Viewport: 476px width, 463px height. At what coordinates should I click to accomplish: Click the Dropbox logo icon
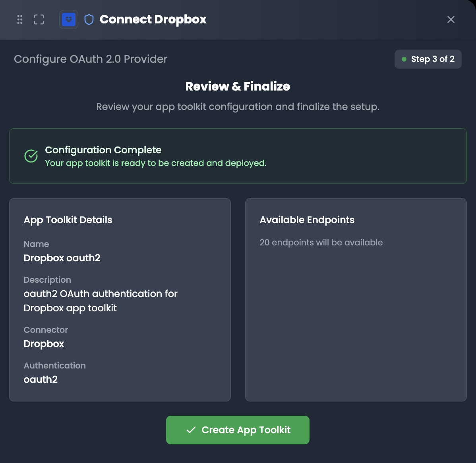tap(69, 19)
